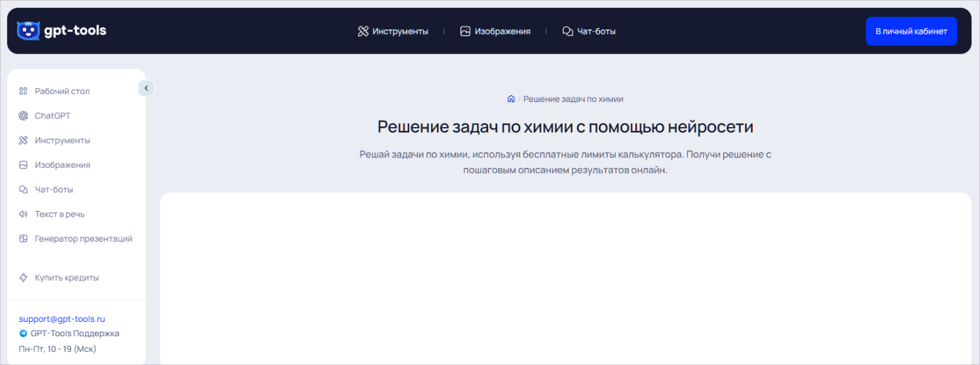980x365 pixels.
Task: Click the sidebar Инструменты tools icon
Action: pyautogui.click(x=24, y=140)
